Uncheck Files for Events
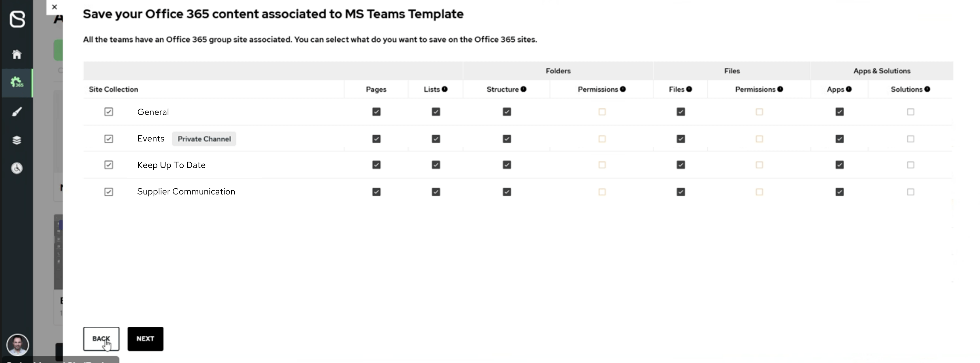This screenshot has width=980, height=363. [681, 139]
